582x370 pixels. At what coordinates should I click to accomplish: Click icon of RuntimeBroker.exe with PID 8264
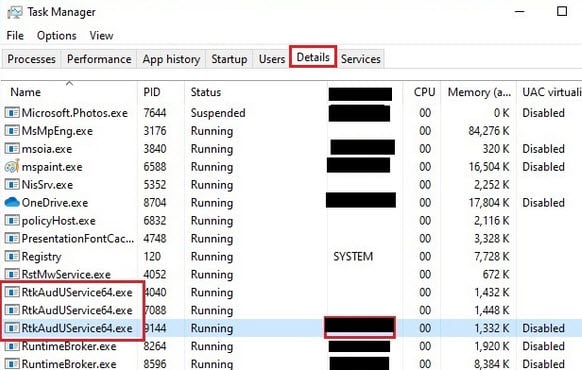point(12,346)
